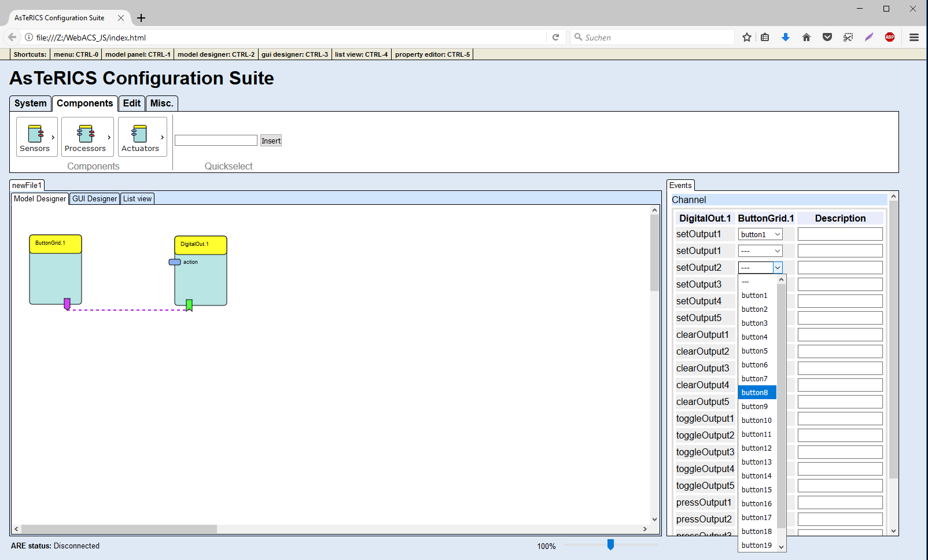
Task: Choose button8 from the dropdown list
Action: tap(757, 393)
